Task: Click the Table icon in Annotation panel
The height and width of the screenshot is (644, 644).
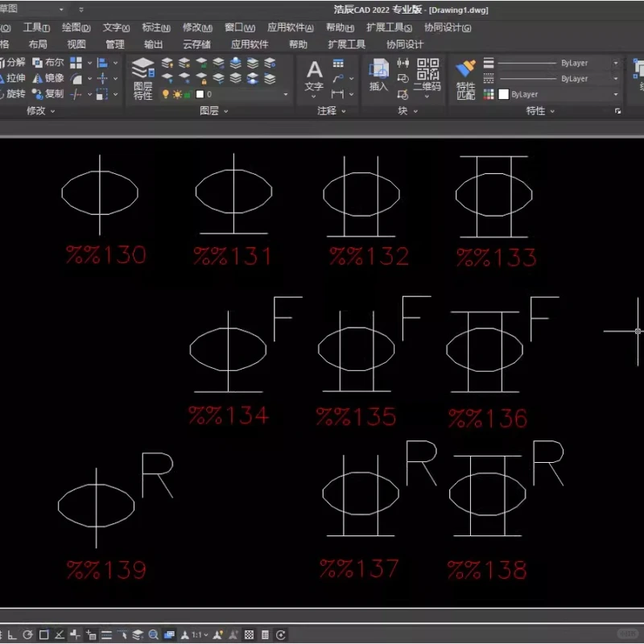Action: 338,63
